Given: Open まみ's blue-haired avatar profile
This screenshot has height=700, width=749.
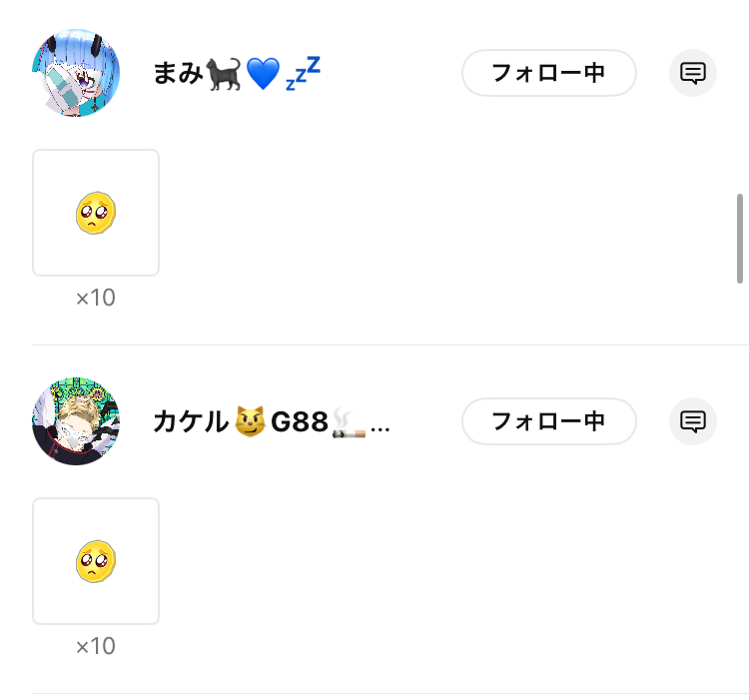Looking at the screenshot, I should click(x=76, y=73).
